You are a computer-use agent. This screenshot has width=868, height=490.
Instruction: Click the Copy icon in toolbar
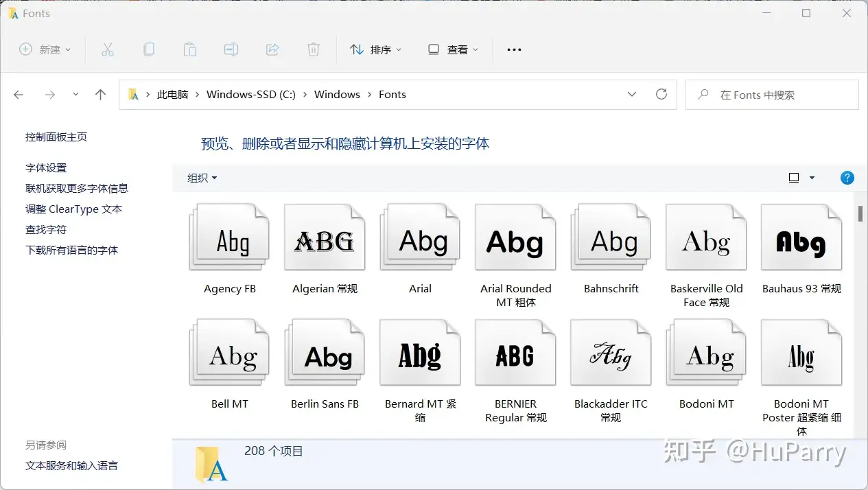click(148, 49)
